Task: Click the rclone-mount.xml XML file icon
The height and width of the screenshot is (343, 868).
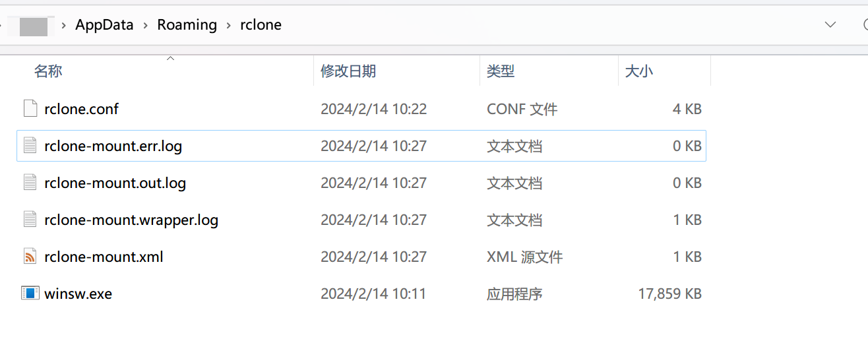Action: click(30, 257)
